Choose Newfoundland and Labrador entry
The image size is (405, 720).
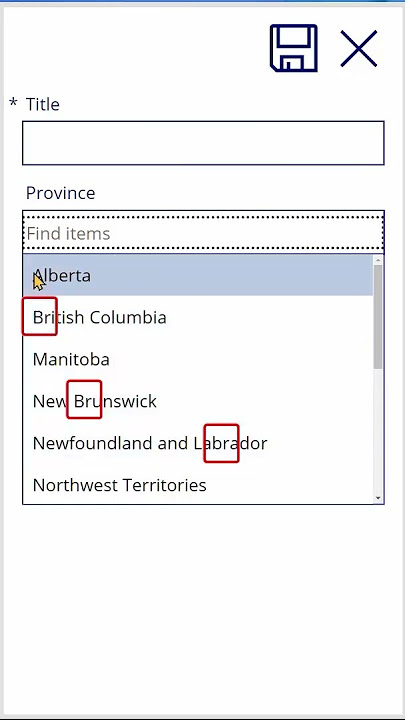[x=198, y=443]
